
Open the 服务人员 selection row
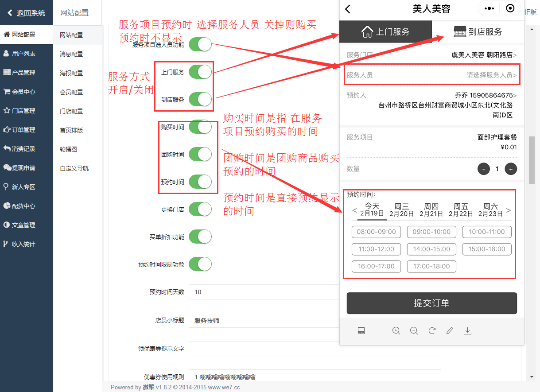pos(431,75)
